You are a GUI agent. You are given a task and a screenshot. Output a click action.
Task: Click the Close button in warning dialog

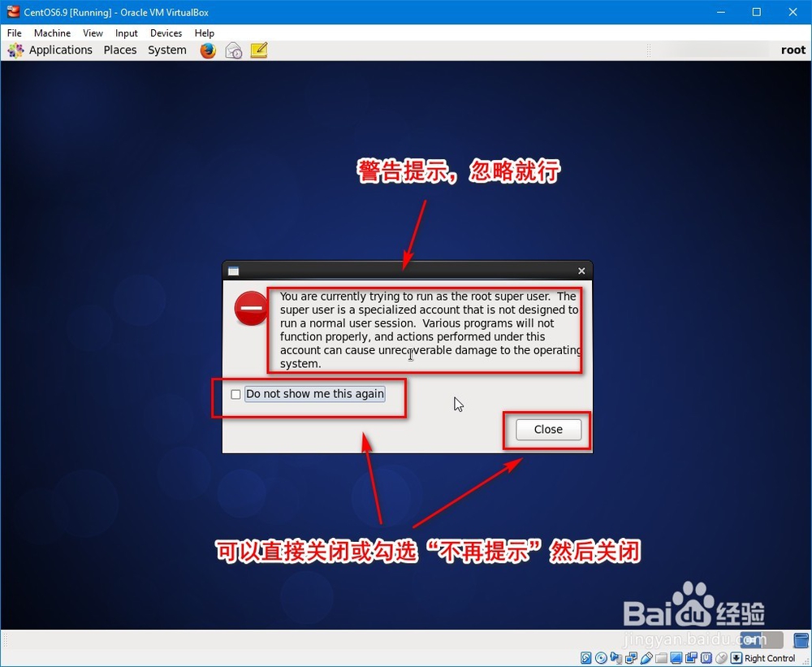point(548,430)
